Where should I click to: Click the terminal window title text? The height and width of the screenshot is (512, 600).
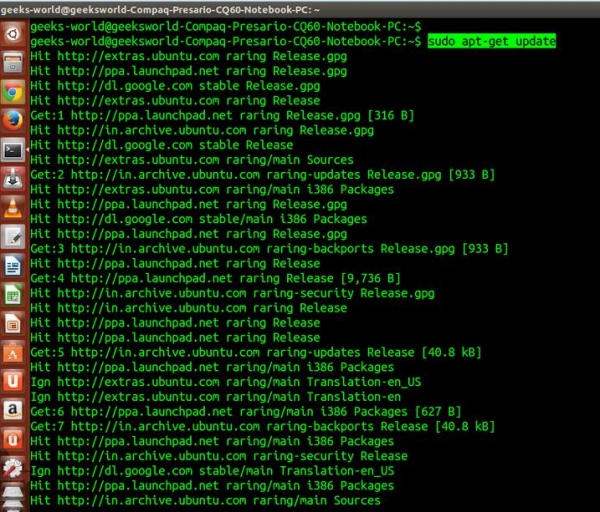[160, 10]
